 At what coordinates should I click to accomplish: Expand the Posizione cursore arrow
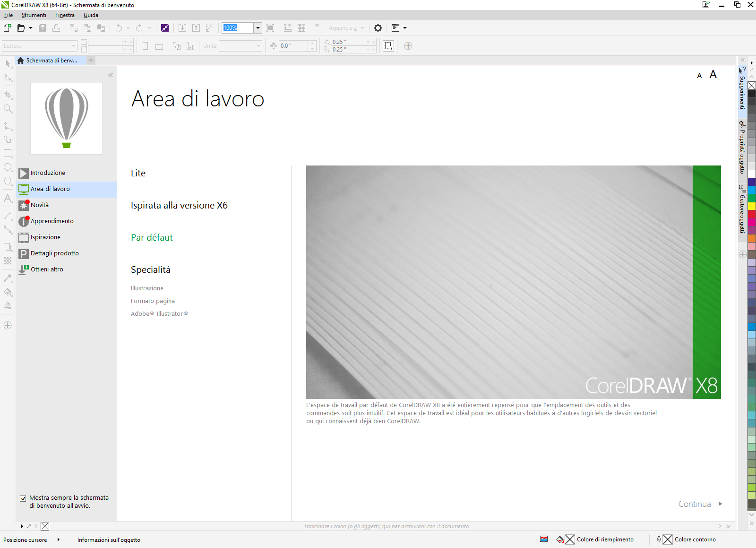coord(58,539)
